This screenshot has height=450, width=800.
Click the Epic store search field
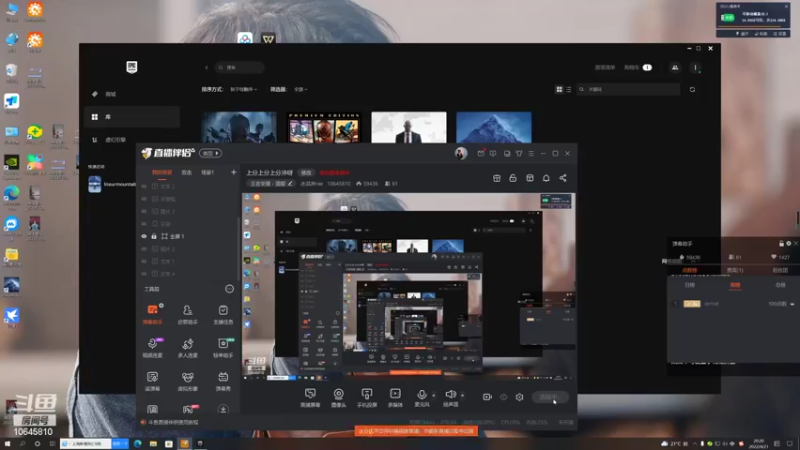click(239, 67)
